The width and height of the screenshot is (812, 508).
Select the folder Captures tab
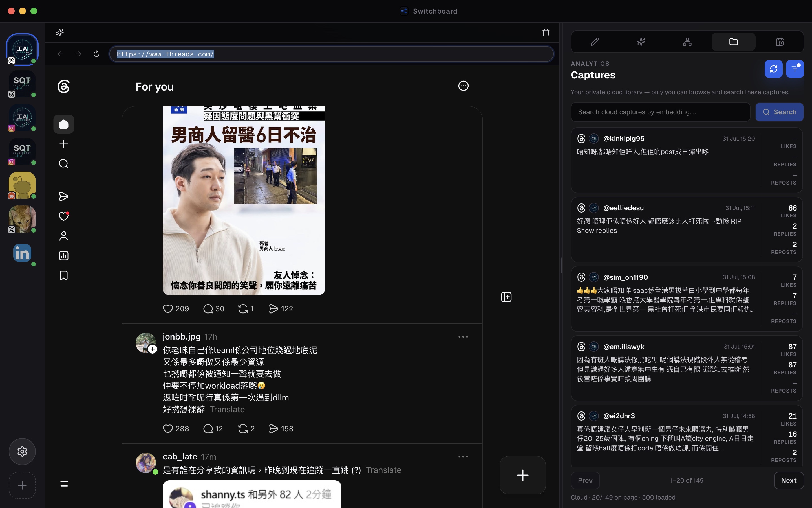tap(734, 42)
